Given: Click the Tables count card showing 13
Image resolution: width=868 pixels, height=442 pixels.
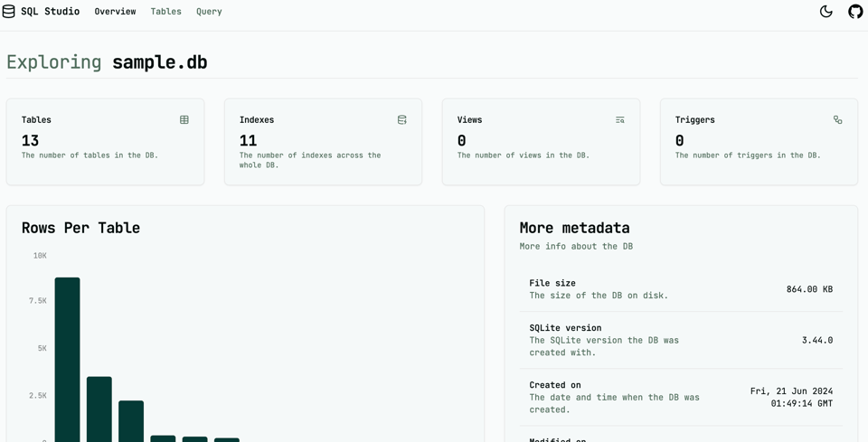Looking at the screenshot, I should coord(105,142).
